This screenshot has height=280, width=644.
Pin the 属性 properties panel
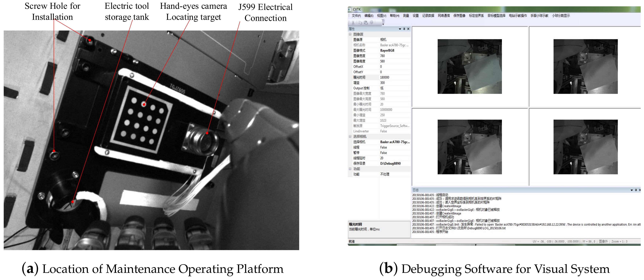click(x=404, y=29)
